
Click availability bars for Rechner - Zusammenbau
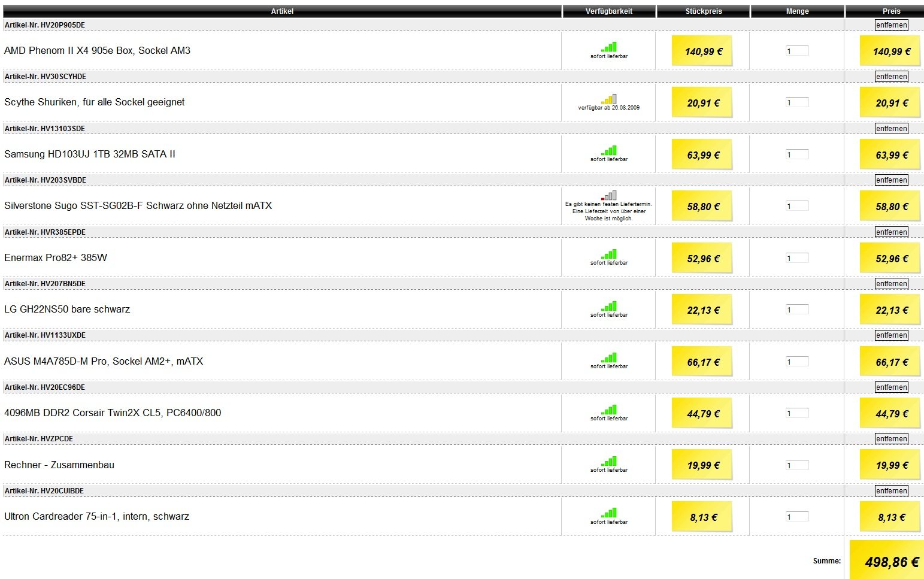coord(609,461)
